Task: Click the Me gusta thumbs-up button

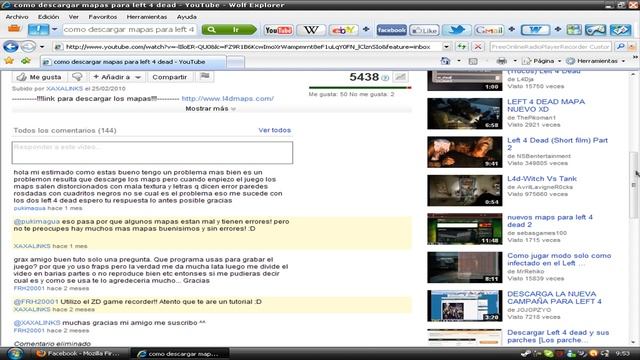Action: 39,77
